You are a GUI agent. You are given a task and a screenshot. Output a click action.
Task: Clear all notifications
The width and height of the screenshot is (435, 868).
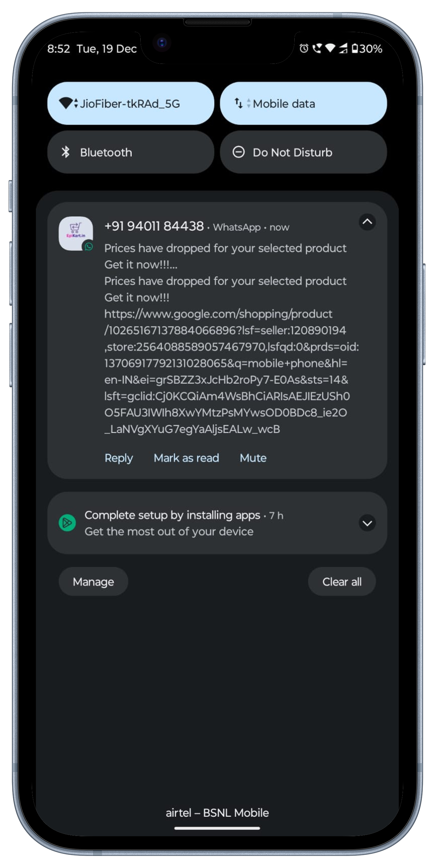click(342, 582)
